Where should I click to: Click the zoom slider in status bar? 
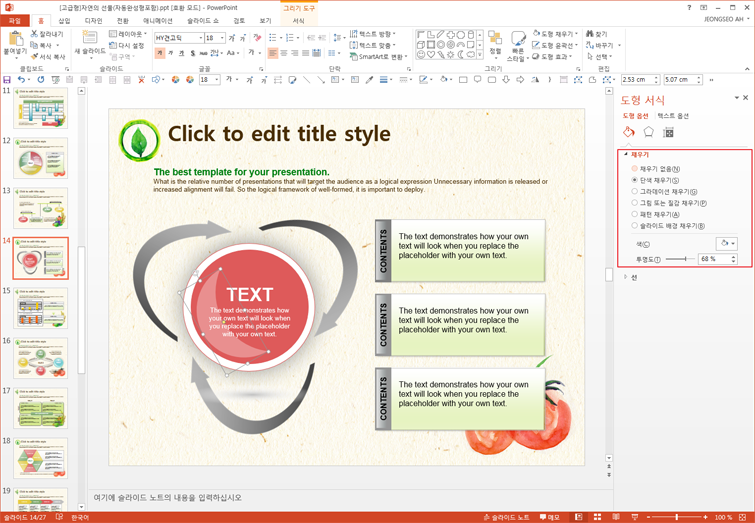[x=677, y=517]
